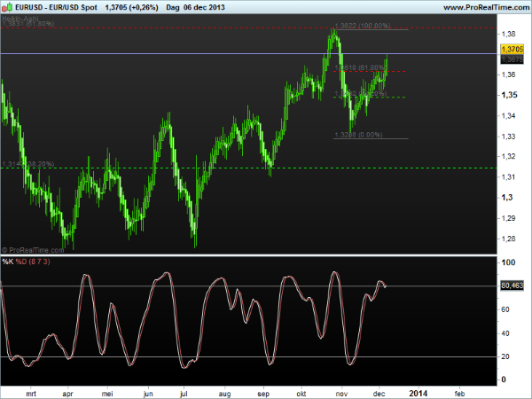Click the aug month on time axis
This screenshot has width=532, height=399.
click(x=224, y=394)
